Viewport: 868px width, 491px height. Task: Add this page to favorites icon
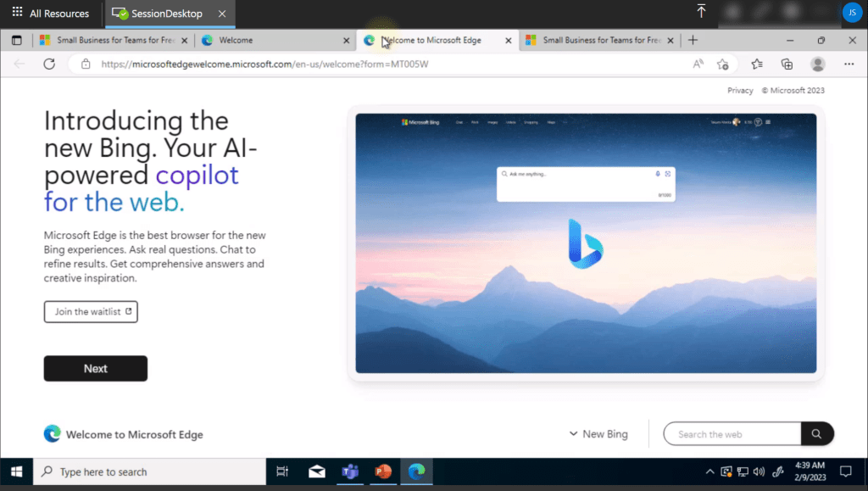point(722,64)
